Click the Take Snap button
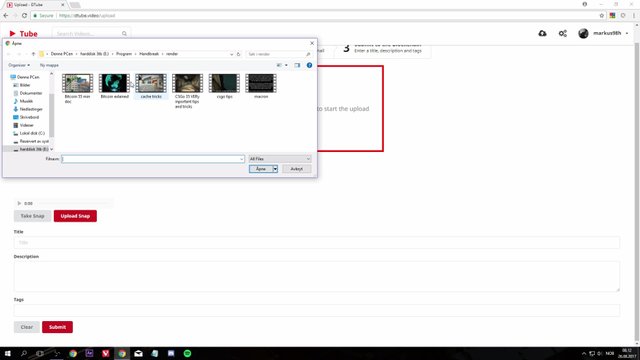The width and height of the screenshot is (640, 360). 32,216
